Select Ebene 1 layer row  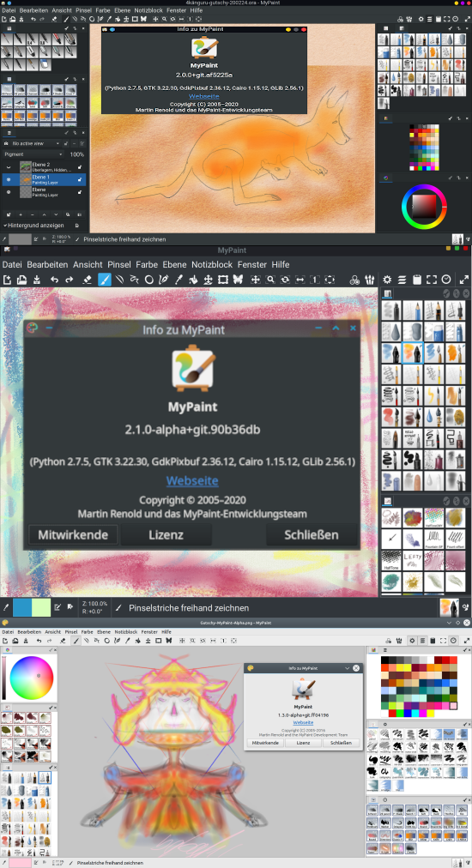[x=44, y=179]
